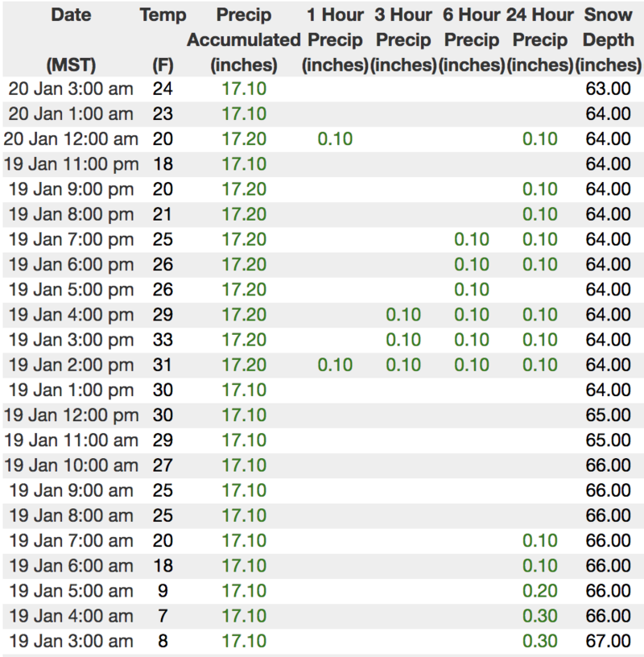Select the Temp (F) column header
Image resolution: width=644 pixels, height=657 pixels.
coord(163,39)
